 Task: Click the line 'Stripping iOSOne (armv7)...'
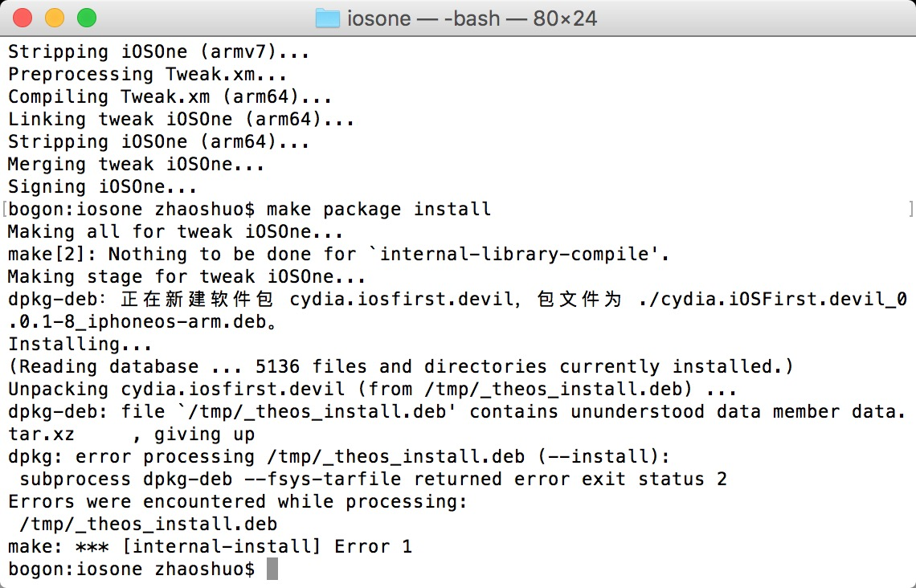tap(158, 51)
